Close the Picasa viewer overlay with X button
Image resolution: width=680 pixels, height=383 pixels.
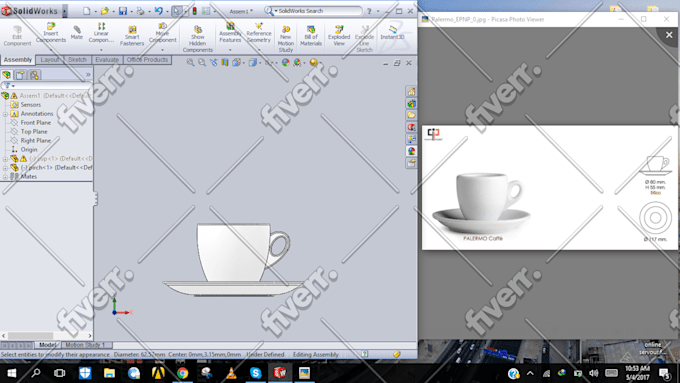click(x=669, y=35)
